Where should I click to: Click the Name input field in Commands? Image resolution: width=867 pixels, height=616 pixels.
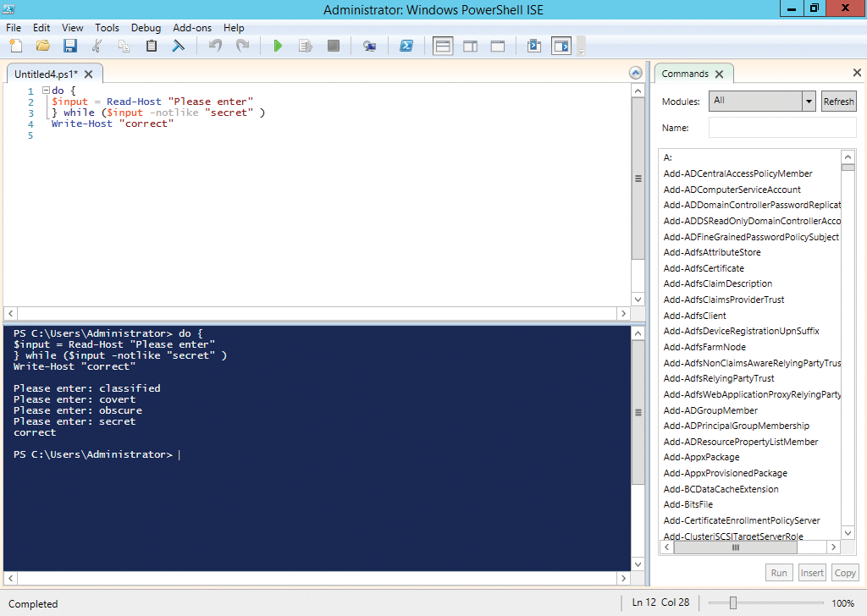[782, 128]
